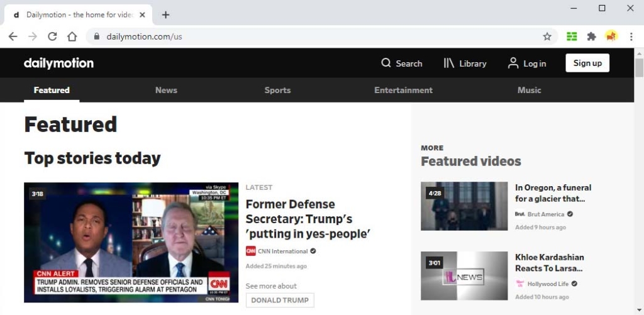Open 'Khloe Kardashian Reacts' title
The height and width of the screenshot is (315, 644).
(x=550, y=263)
